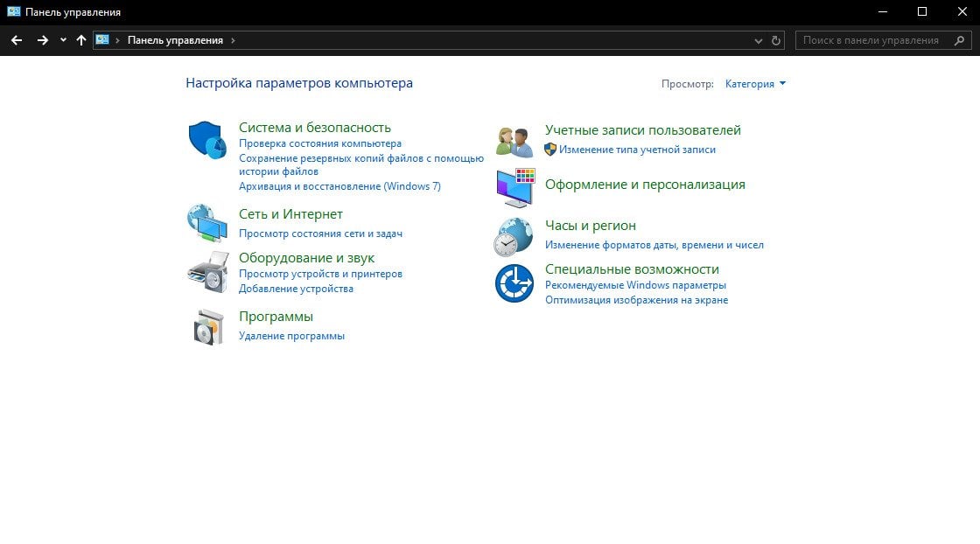Open Проверка состояния компьютера link
The image size is (980, 544).
click(x=320, y=143)
